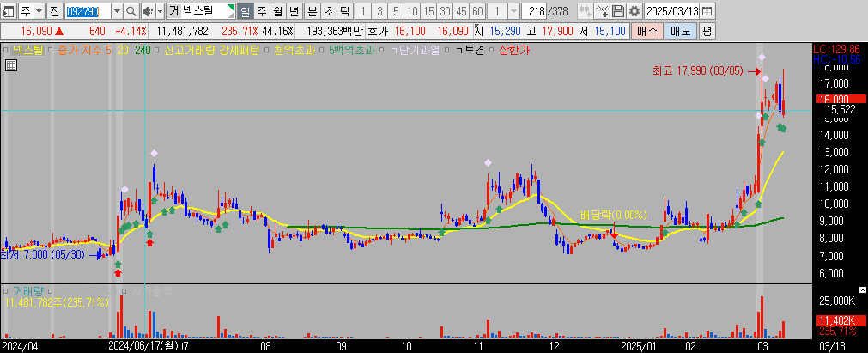Click the 전 button
This screenshot has width=868, height=353.
point(54,10)
